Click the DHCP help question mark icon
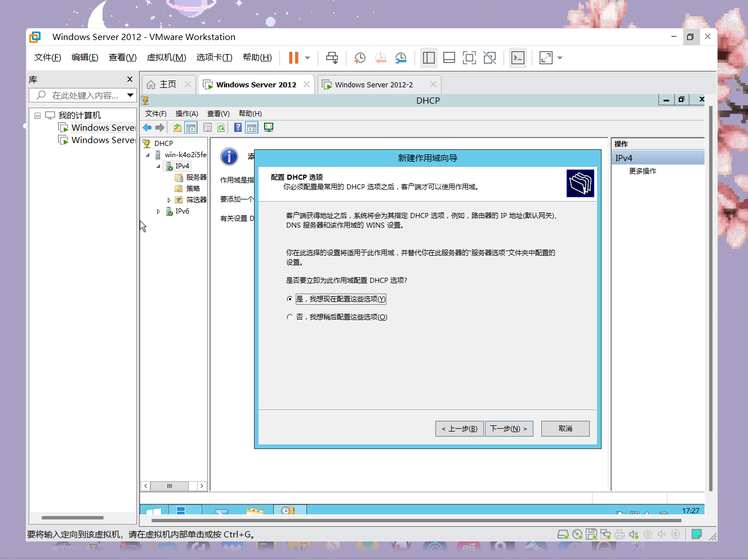Screen dimensions: 748x560 pyautogui.click(x=238, y=127)
